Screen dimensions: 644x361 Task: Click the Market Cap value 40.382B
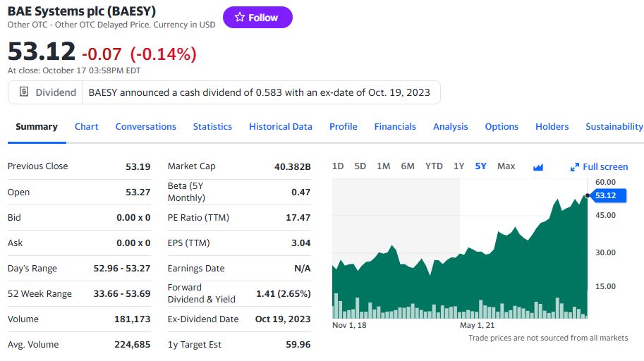(293, 166)
